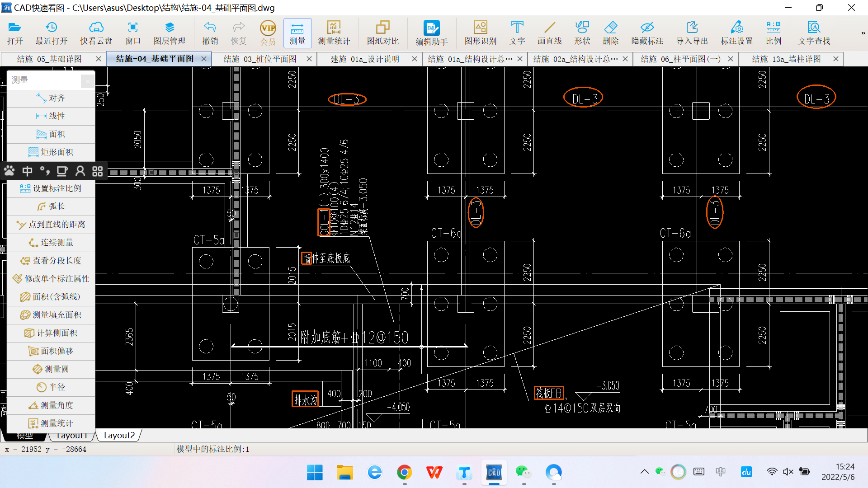The height and width of the screenshot is (488, 868).
Task: Close the 结施-05_基础详图 tab
Action: [99, 59]
